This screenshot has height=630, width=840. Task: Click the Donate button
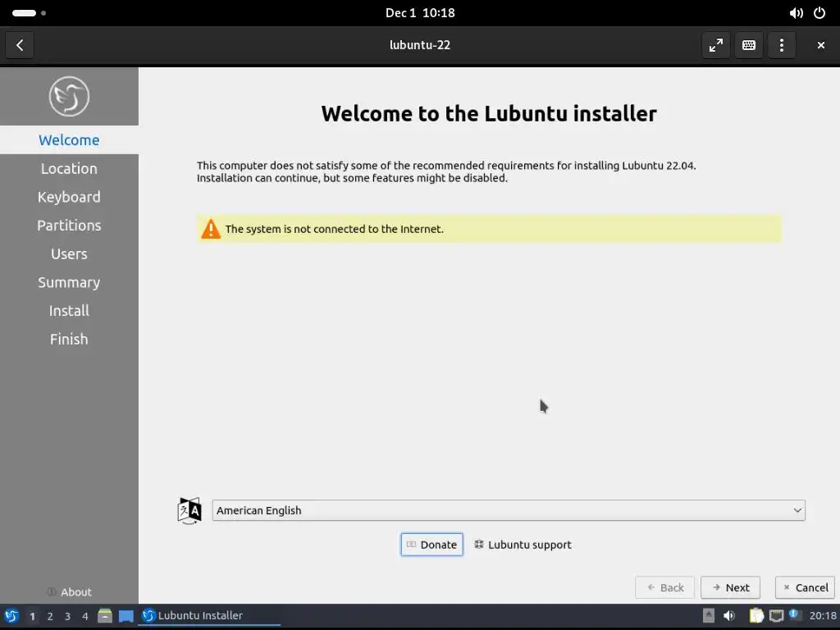(431, 545)
